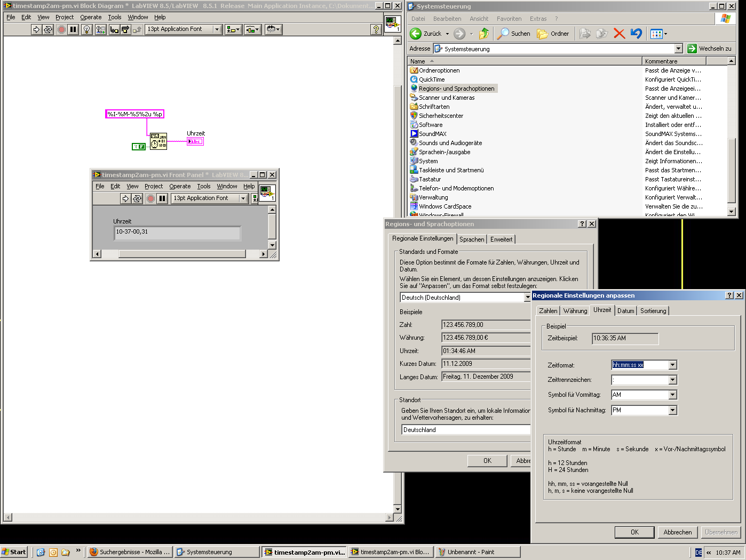Toggle Highlight Execution light bulb icon
Screen dimensions: 746x560
coord(87,30)
